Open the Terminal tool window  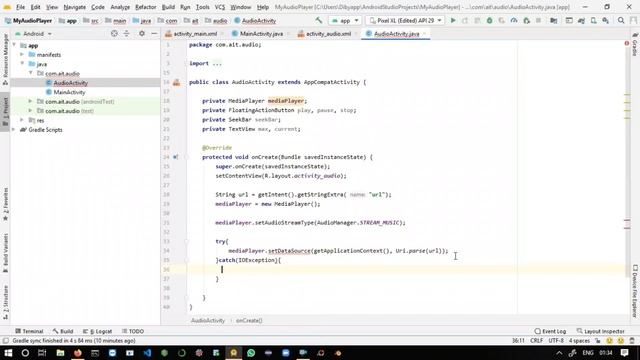29,331
